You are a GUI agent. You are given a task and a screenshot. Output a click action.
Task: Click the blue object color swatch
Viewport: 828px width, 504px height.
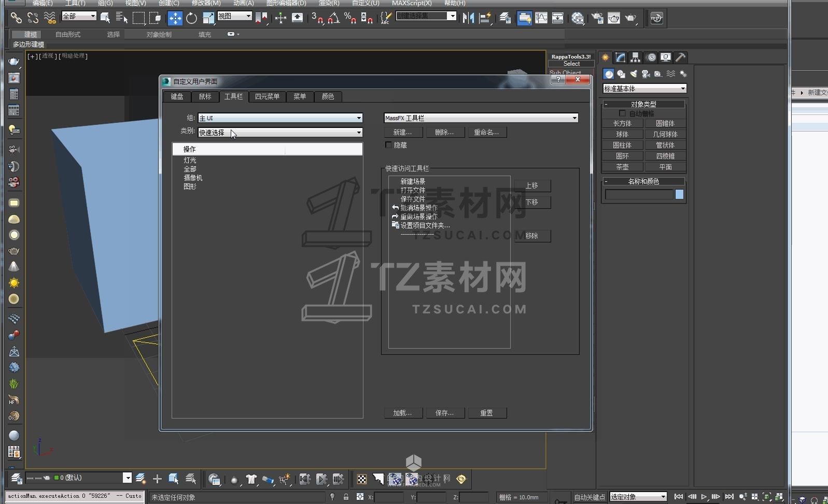[679, 194]
